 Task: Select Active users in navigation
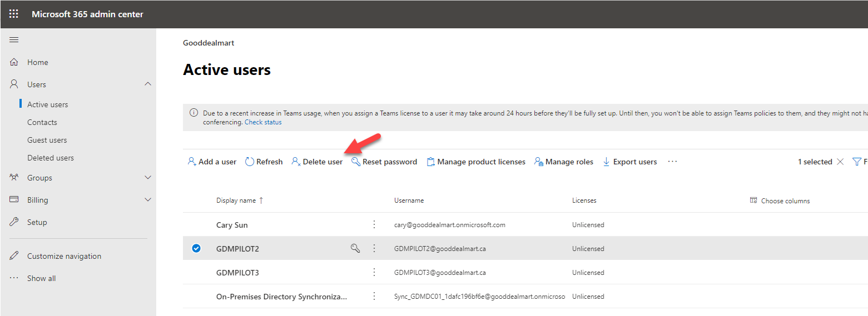click(x=48, y=104)
